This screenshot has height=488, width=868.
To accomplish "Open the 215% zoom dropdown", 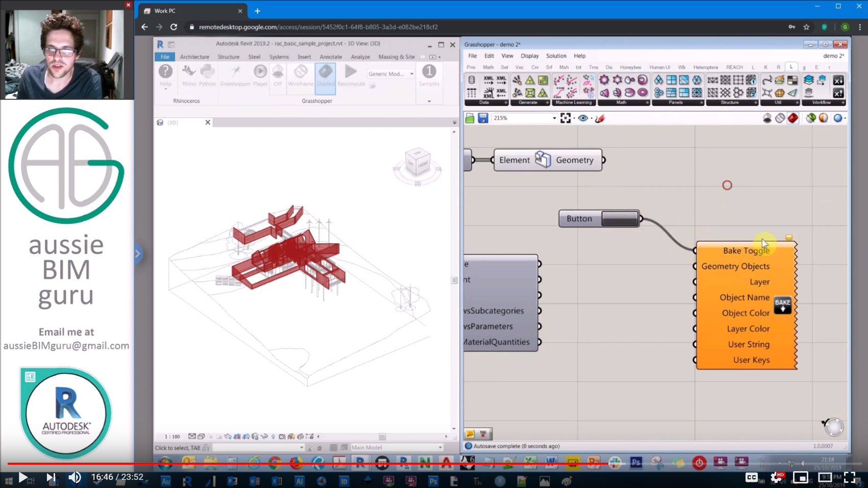I will point(554,118).
